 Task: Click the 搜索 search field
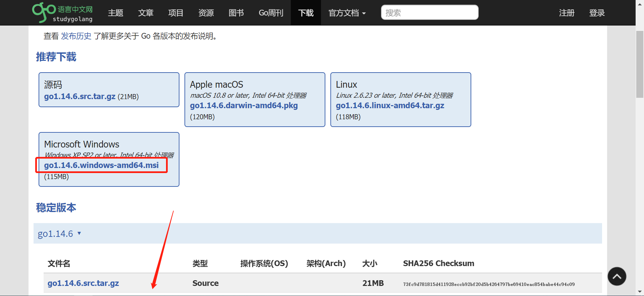click(x=430, y=12)
